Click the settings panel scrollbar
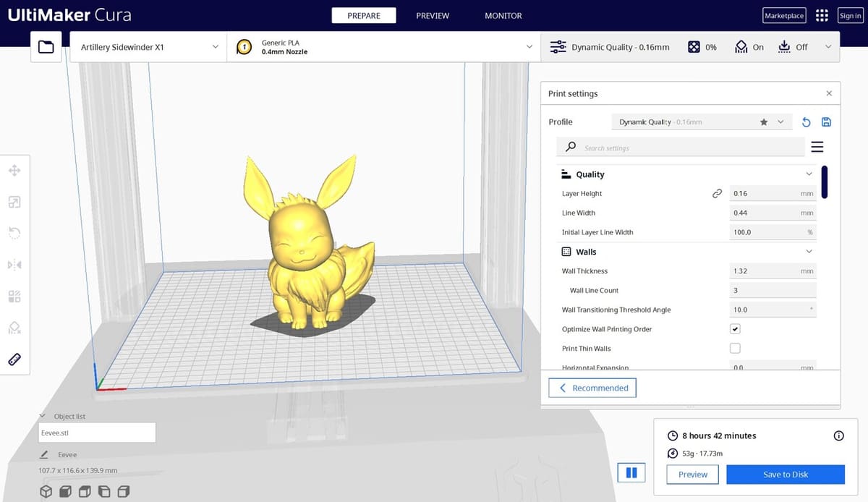 click(825, 181)
